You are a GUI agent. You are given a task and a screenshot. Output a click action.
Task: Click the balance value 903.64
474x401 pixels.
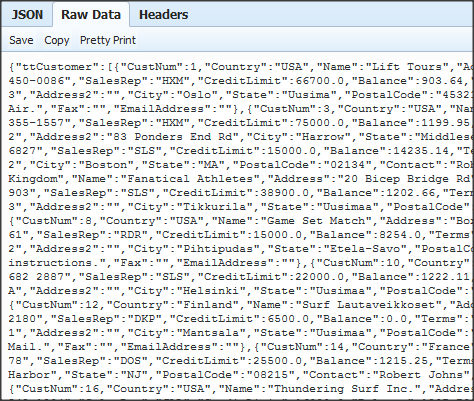tap(442, 81)
